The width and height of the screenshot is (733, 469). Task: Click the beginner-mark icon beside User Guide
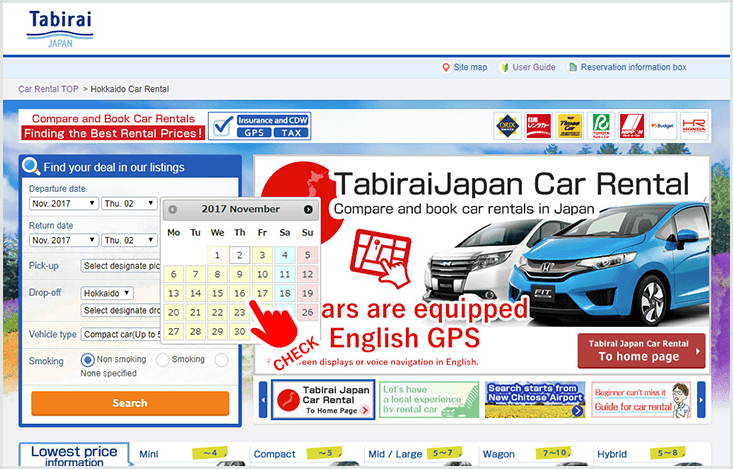(504, 67)
